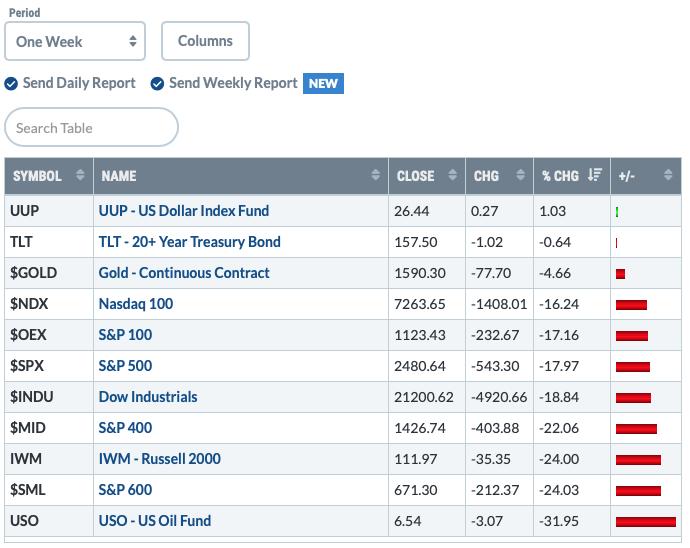Click change value -35.35
This screenshot has height=548, width=690.
point(491,459)
